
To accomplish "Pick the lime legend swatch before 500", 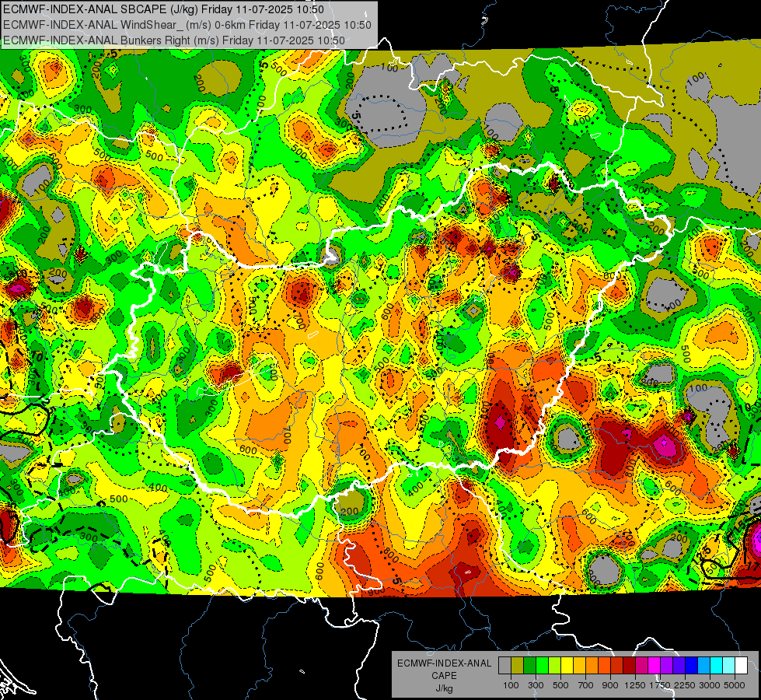I will pyautogui.click(x=555, y=665).
